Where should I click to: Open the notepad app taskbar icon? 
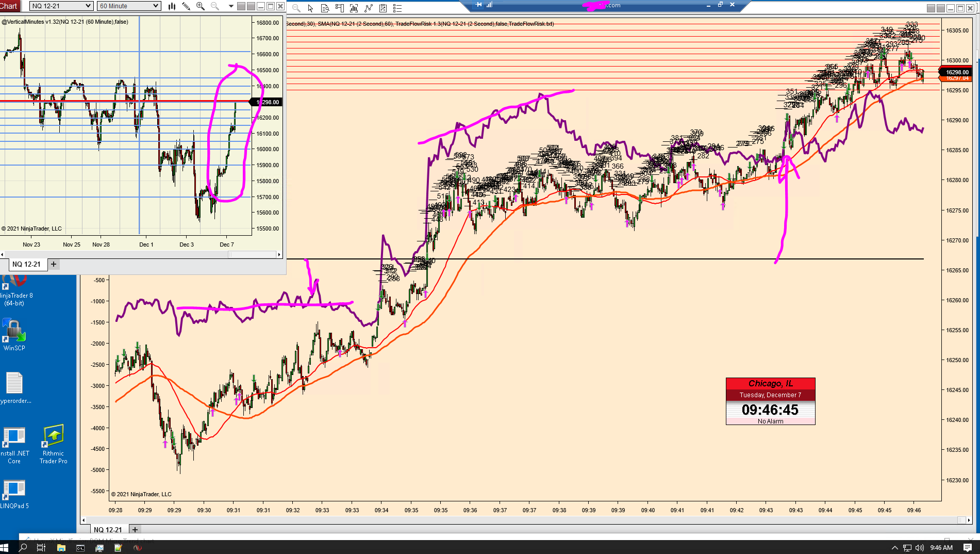coord(118,548)
